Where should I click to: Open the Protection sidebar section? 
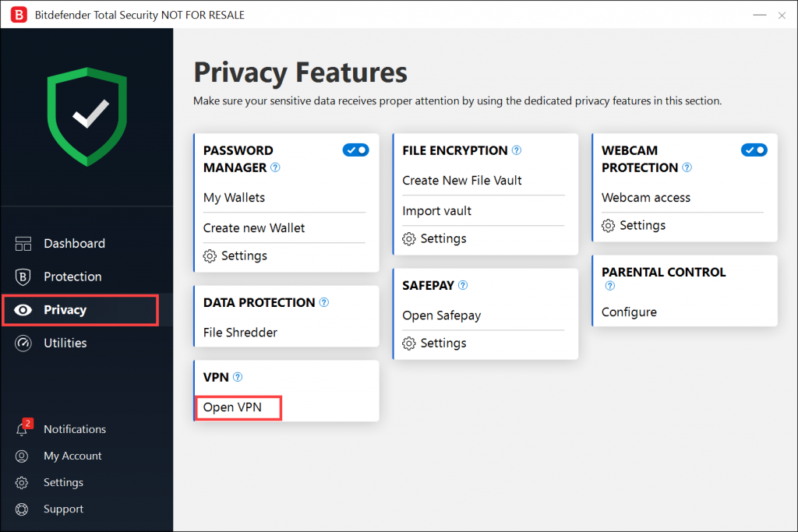pyautogui.click(x=72, y=277)
